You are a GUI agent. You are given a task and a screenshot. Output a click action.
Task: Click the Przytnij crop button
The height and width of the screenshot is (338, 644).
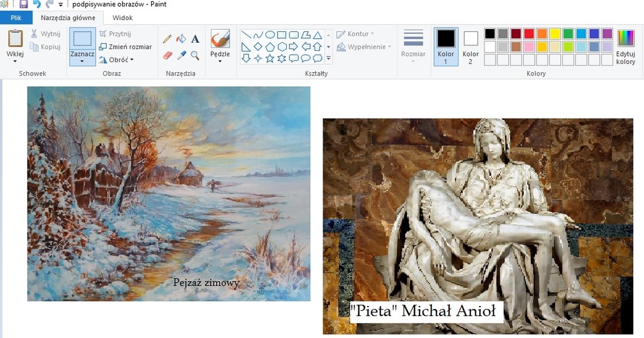[116, 34]
